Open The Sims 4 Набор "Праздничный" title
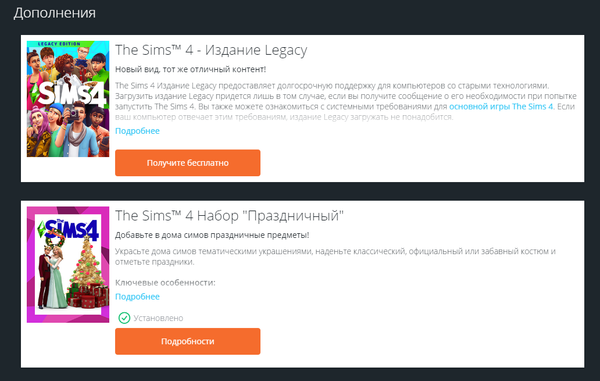 (x=230, y=216)
